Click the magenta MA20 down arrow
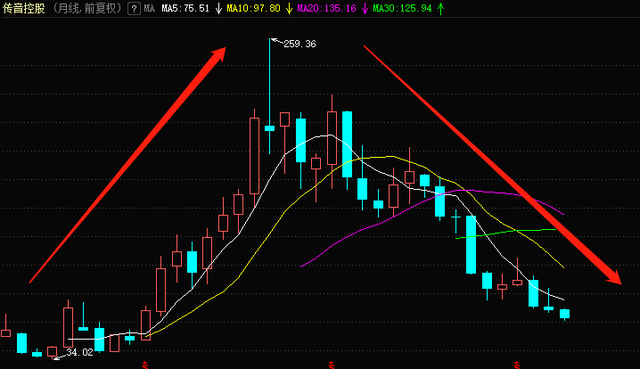This screenshot has height=369, width=640. pyautogui.click(x=365, y=8)
